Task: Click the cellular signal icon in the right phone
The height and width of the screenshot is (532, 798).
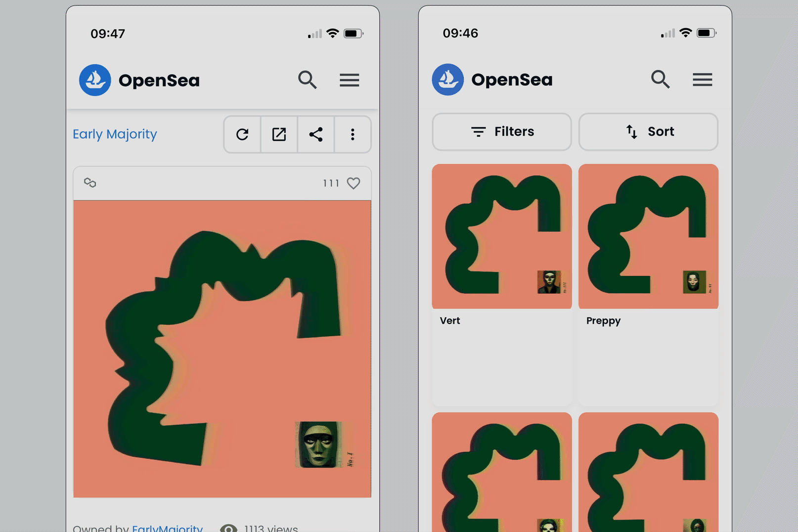Action: tap(667, 33)
